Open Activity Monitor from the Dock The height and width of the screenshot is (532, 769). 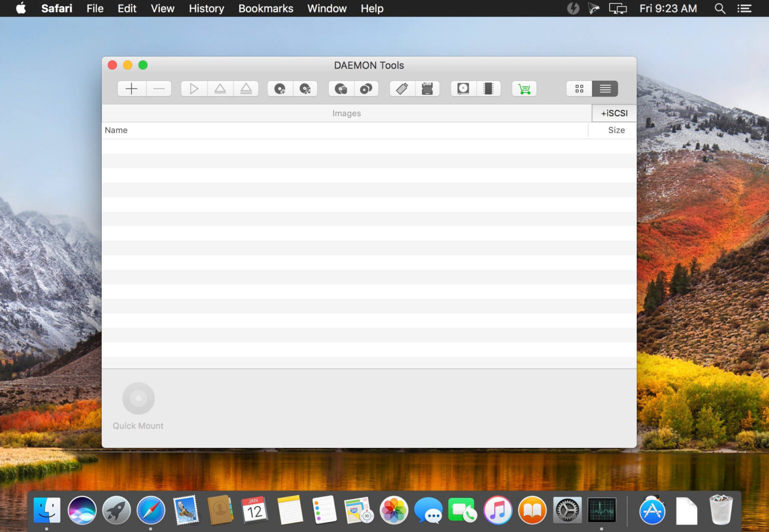[601, 510]
